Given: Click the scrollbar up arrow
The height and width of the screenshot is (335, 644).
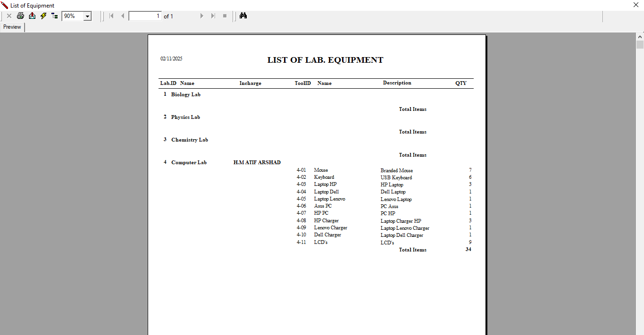Looking at the screenshot, I should (x=640, y=36).
